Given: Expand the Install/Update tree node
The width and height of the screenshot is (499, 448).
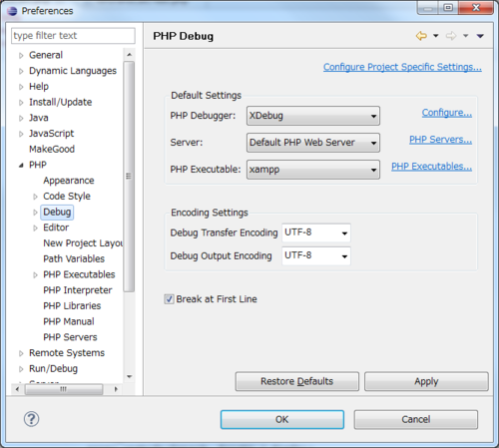Looking at the screenshot, I should [x=21, y=103].
